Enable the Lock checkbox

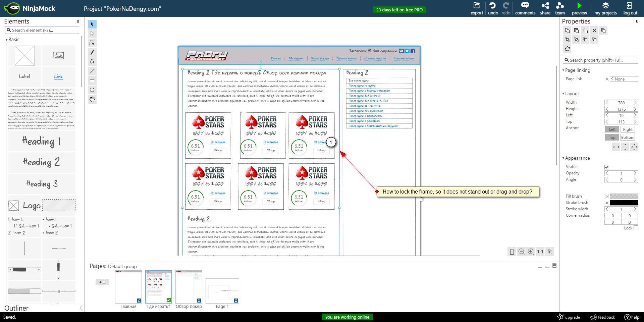(636, 228)
